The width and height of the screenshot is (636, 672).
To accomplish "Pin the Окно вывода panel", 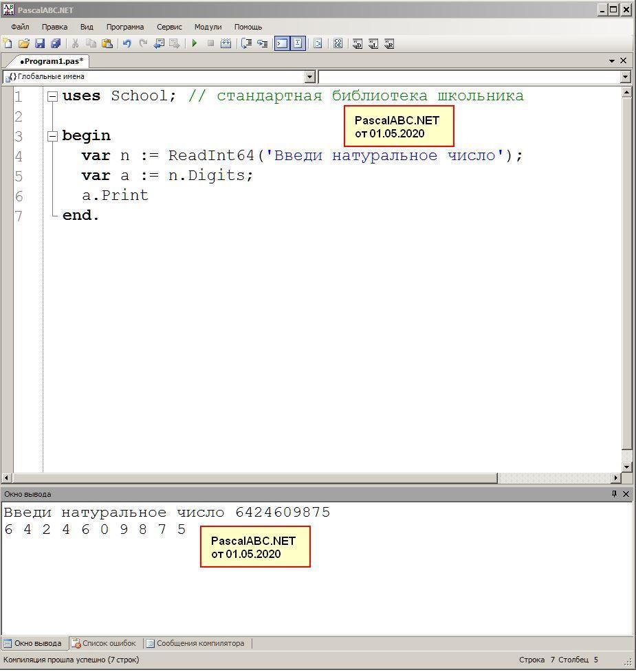I will [x=614, y=494].
